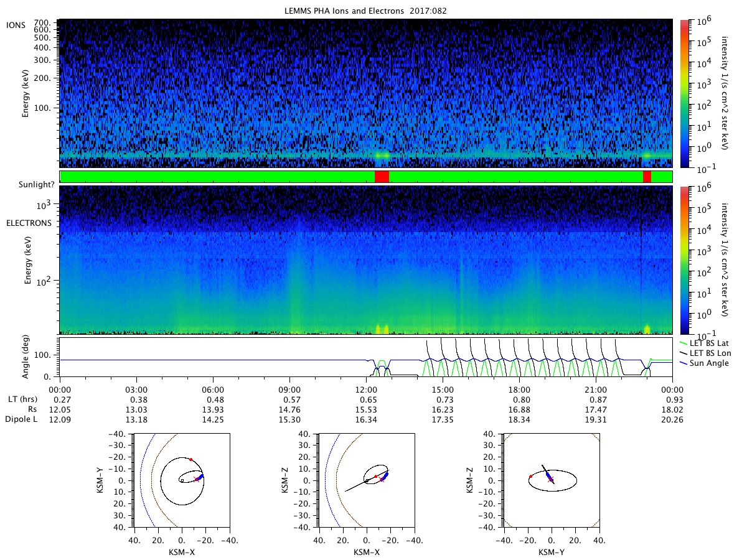This screenshot has height=560, width=747.
Task: Click the electrons intensity color scale bar
Action: pyautogui.click(x=685, y=259)
